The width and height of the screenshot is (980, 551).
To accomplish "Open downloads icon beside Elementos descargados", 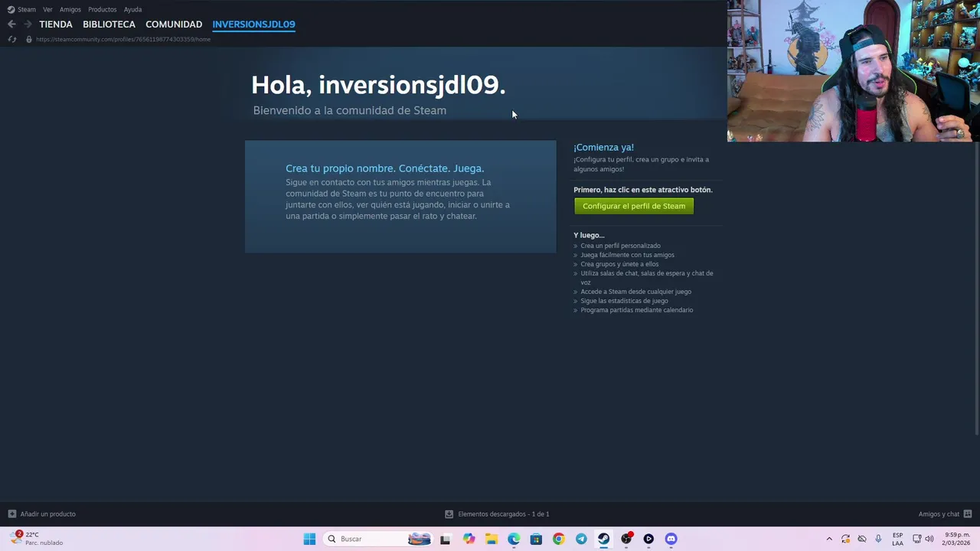I will (449, 514).
